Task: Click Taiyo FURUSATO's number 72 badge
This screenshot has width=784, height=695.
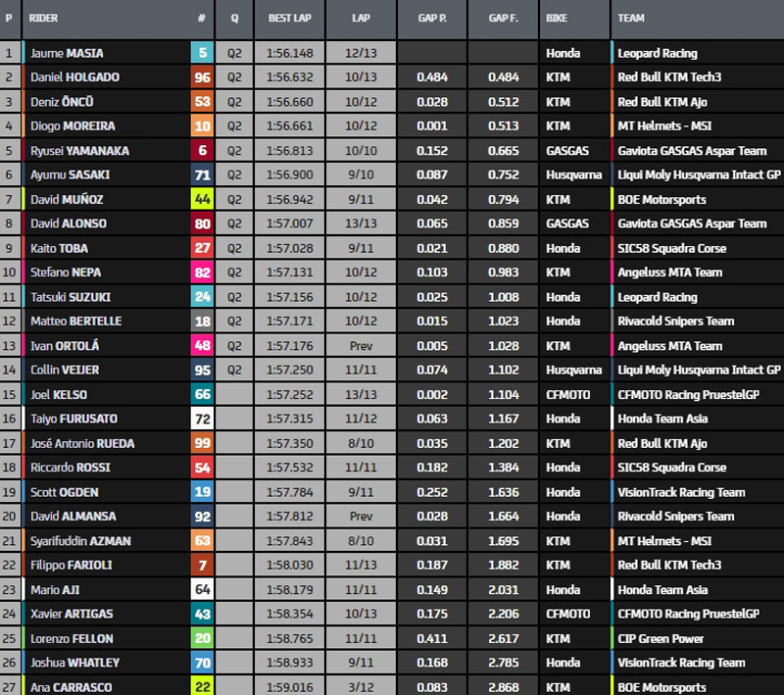Action: click(202, 419)
